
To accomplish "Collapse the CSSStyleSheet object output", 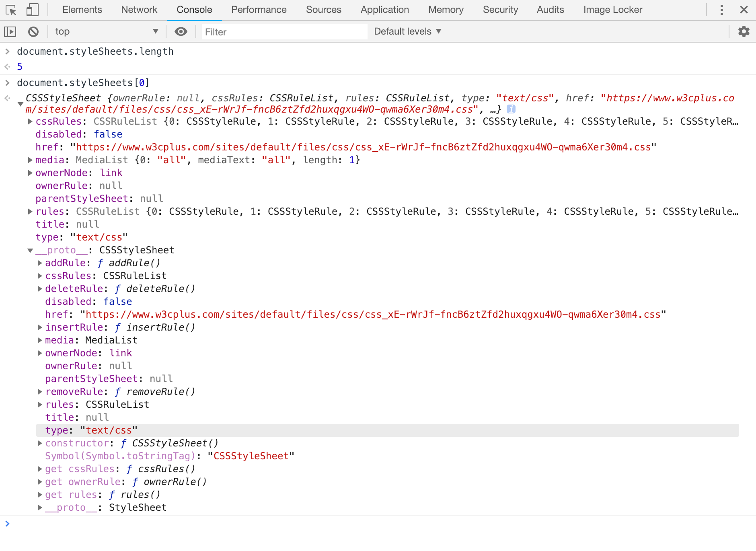I will click(x=21, y=104).
